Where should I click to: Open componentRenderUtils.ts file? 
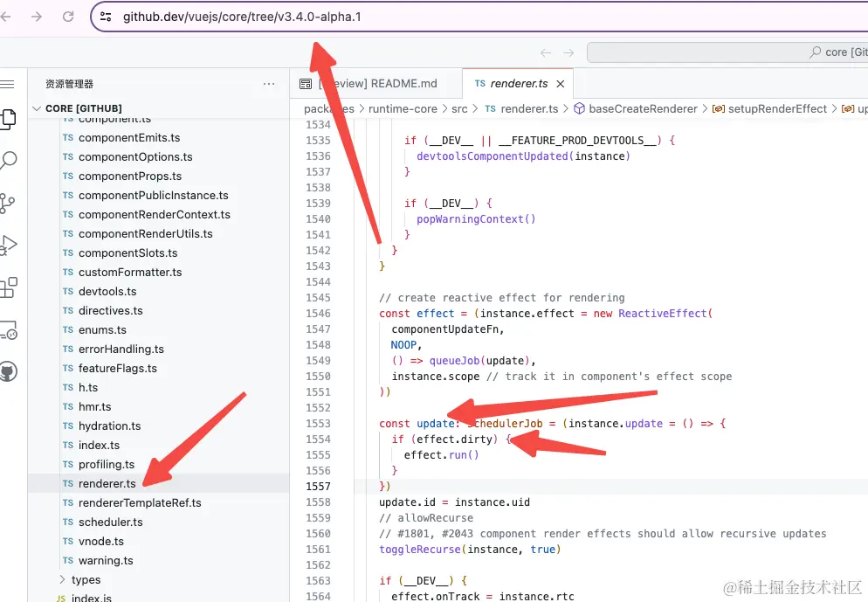(146, 233)
